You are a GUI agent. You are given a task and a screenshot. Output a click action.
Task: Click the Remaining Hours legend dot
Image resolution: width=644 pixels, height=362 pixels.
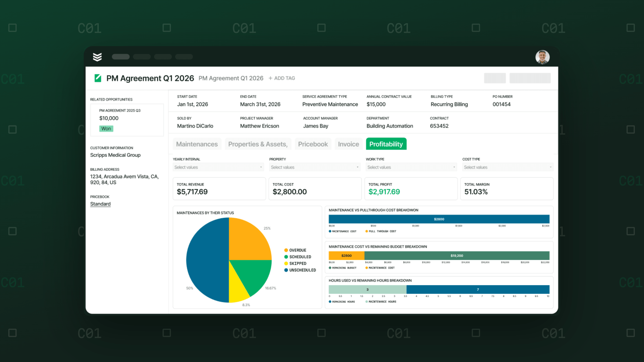click(330, 302)
